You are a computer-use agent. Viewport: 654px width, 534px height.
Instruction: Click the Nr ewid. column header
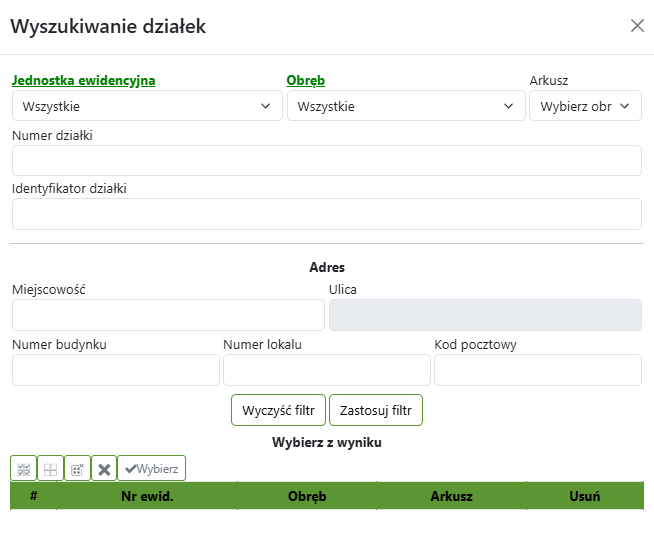click(x=147, y=496)
